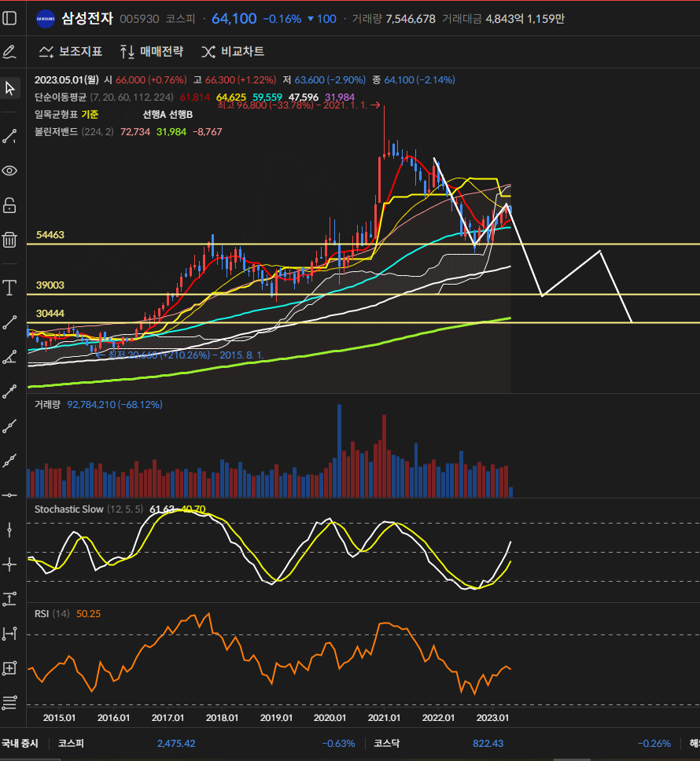700x761 pixels.
Task: Select the angle line tool
Action: coord(9,357)
